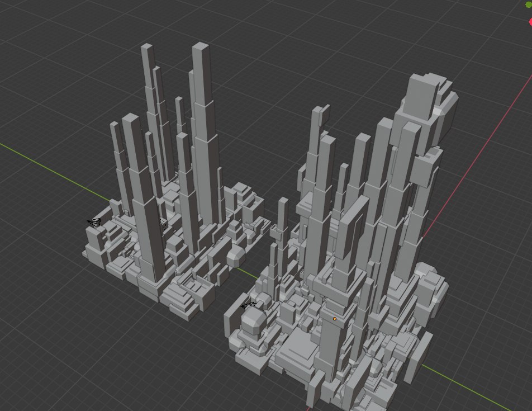Click the red X-axis gizmo dot
Image resolution: width=532 pixels, height=411 pixels.
(530, 21)
